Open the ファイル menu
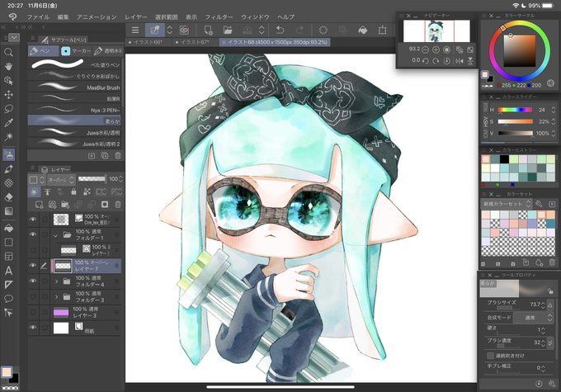Image resolution: width=561 pixels, height=392 pixels. point(38,17)
